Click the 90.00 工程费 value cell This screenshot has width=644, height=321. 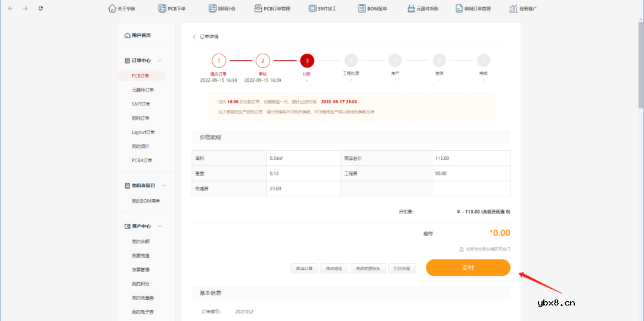[471, 174]
